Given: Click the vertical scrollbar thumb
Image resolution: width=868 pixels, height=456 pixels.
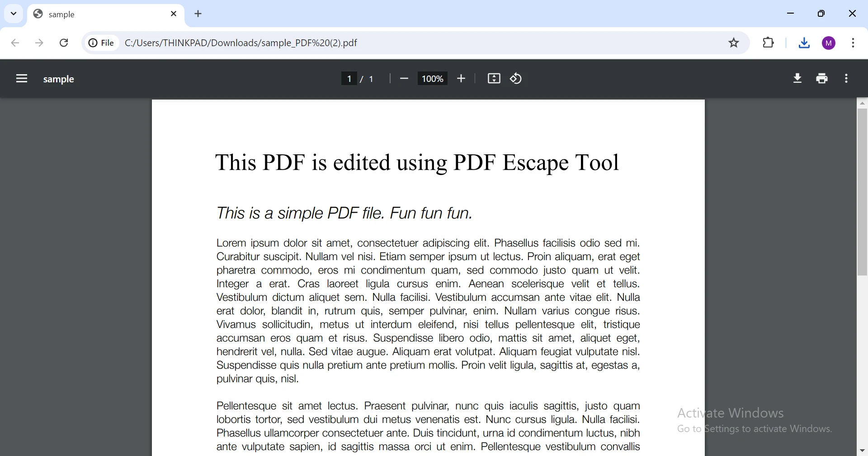Looking at the screenshot, I should 863,192.
